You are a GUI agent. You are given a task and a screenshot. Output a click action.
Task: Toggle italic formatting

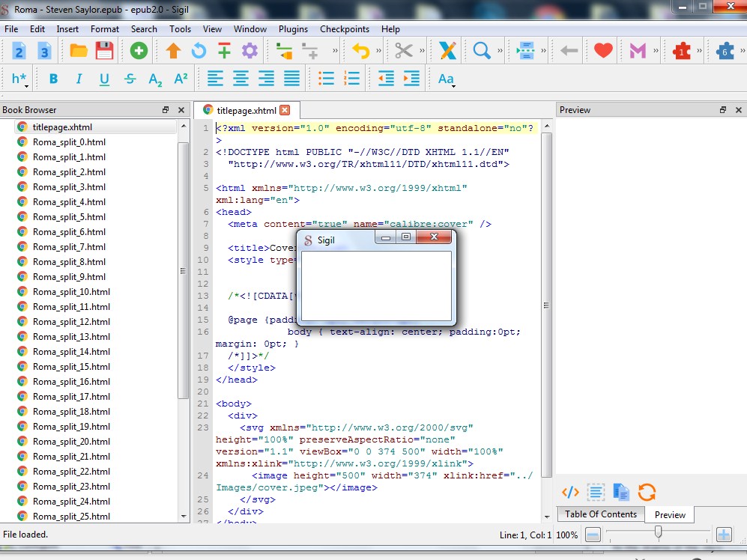pos(79,79)
